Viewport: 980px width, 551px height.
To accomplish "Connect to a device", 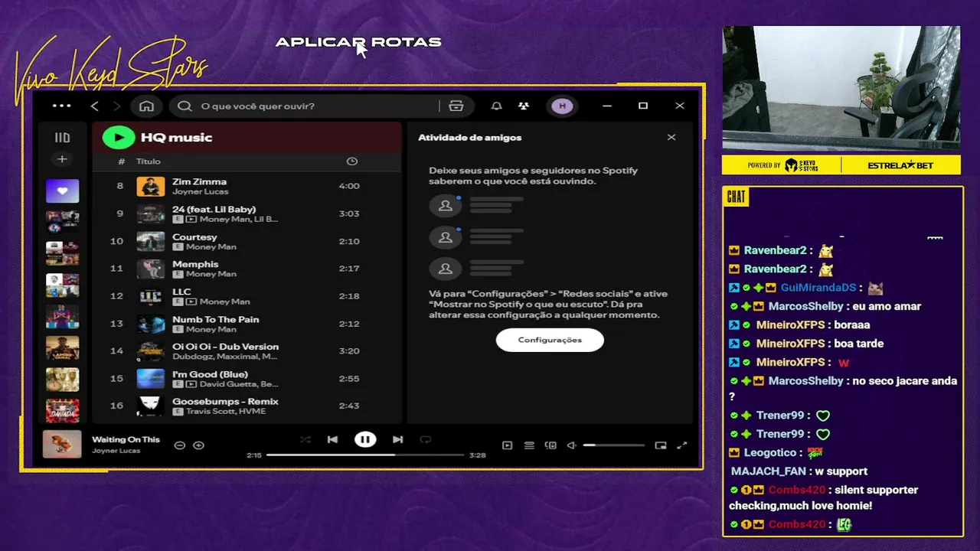I will coord(550,445).
